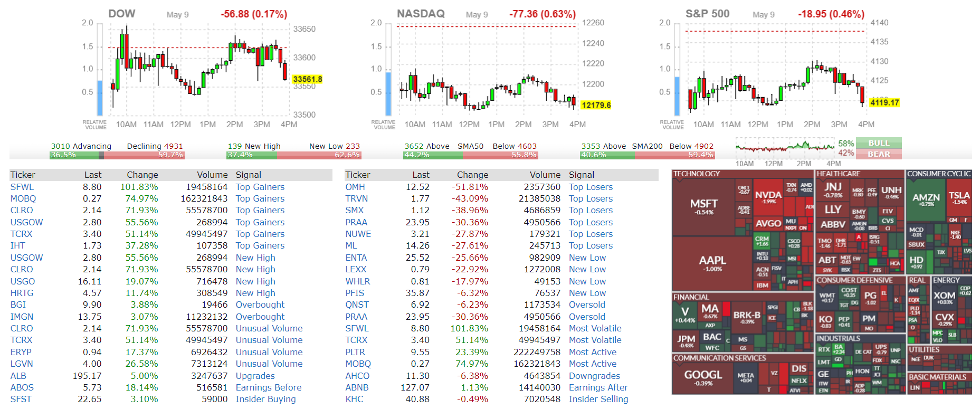The image size is (980, 409).
Task: Select the AAPL tile in the heatmap
Action: (x=712, y=263)
